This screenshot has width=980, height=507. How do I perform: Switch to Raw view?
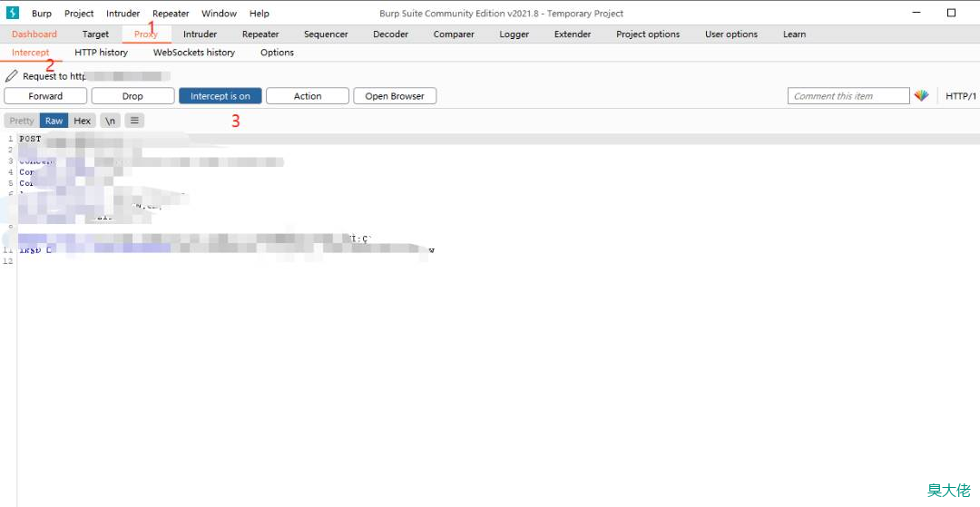pos(54,121)
